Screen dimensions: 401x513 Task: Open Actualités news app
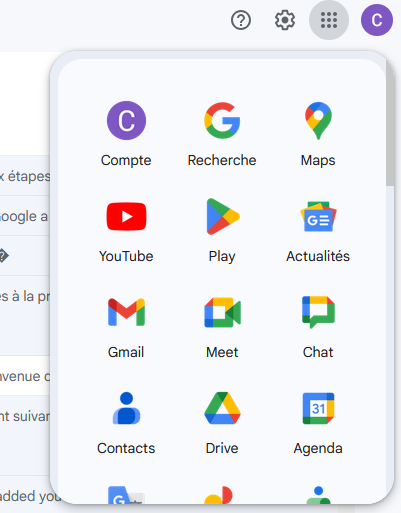click(x=318, y=230)
